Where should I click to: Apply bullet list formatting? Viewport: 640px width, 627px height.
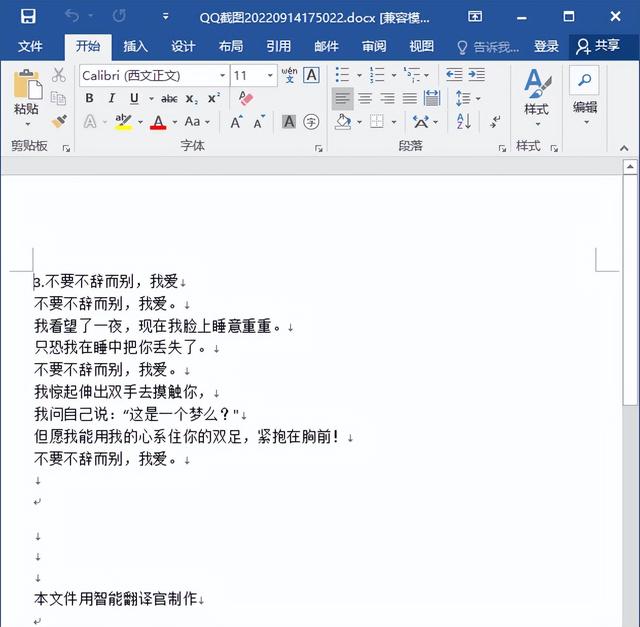[342, 75]
